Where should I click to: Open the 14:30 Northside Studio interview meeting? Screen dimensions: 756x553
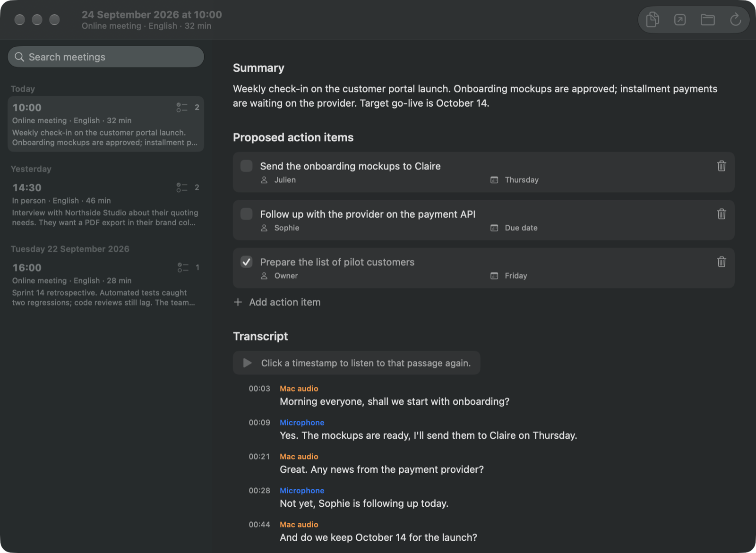point(106,204)
